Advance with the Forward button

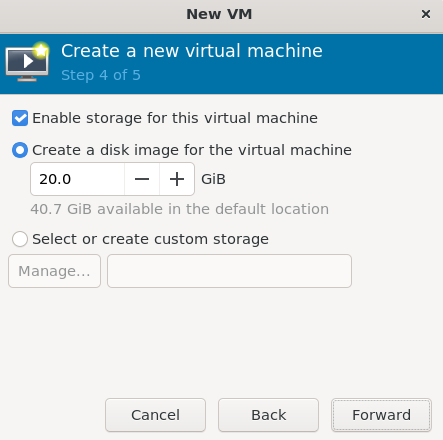[x=381, y=415]
